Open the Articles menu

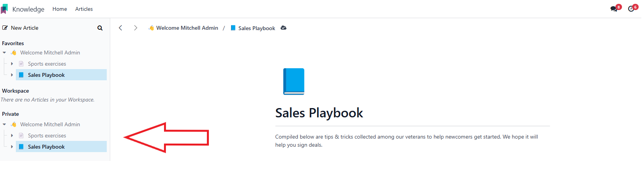84,9
